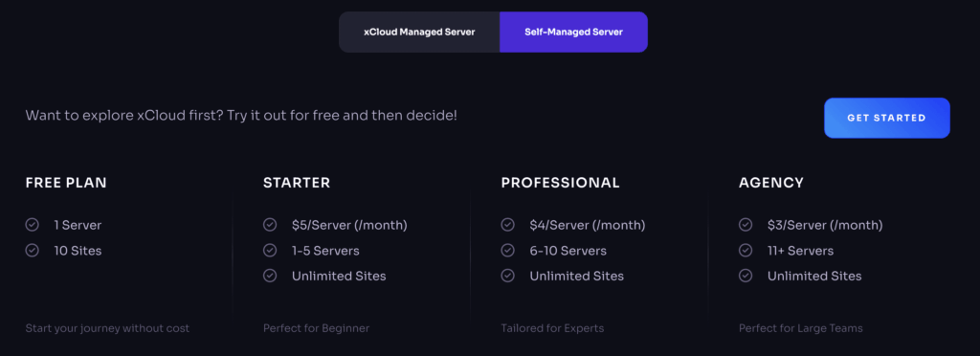The width and height of the screenshot is (980, 356).
Task: Select the AGENCY plan heading
Action: pyautogui.click(x=771, y=183)
